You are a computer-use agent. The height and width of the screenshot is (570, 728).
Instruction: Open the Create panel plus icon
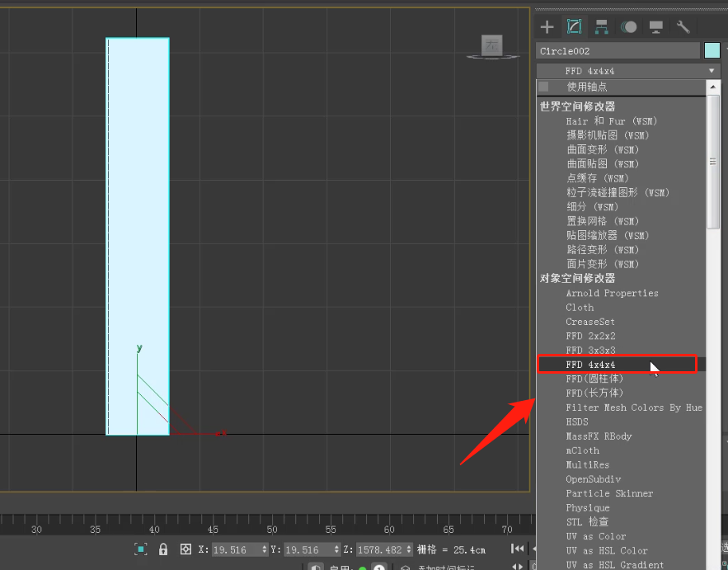(547, 26)
